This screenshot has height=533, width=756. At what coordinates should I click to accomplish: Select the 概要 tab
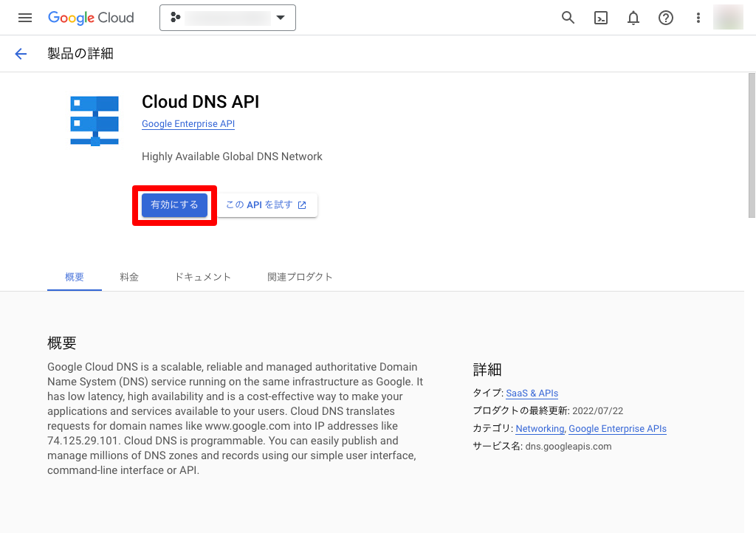tap(75, 277)
